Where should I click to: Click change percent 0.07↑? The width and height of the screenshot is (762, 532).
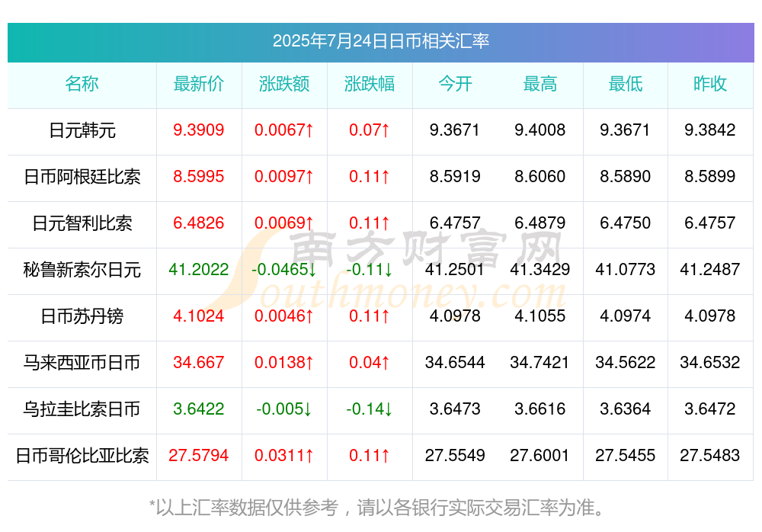(370, 130)
